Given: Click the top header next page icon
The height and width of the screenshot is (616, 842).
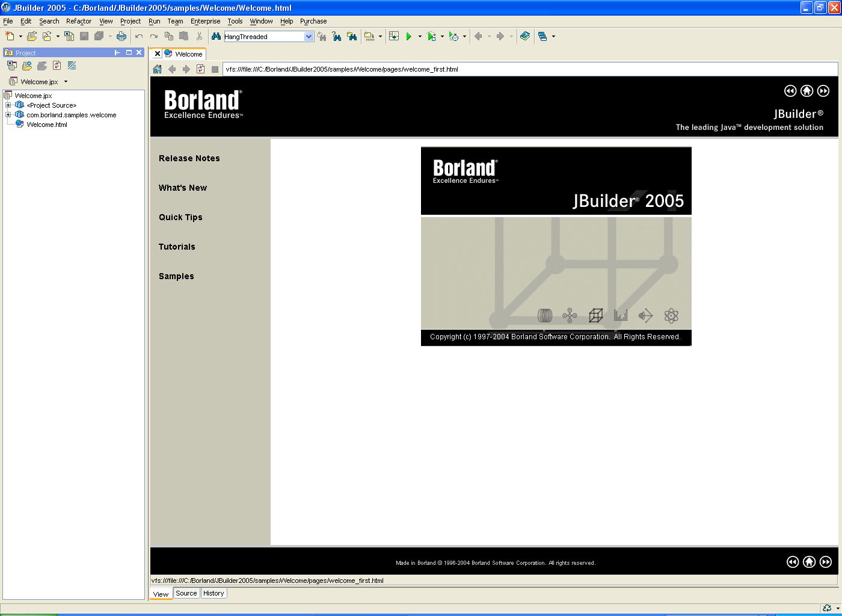Looking at the screenshot, I should click(x=823, y=91).
